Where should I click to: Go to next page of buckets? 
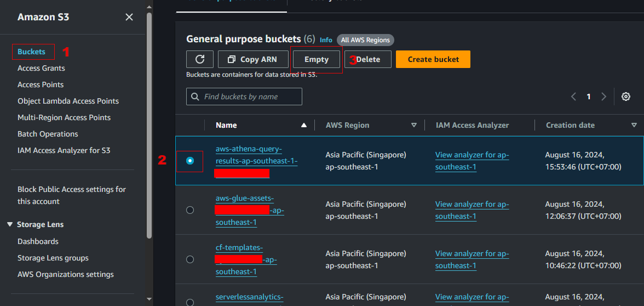[x=603, y=97]
